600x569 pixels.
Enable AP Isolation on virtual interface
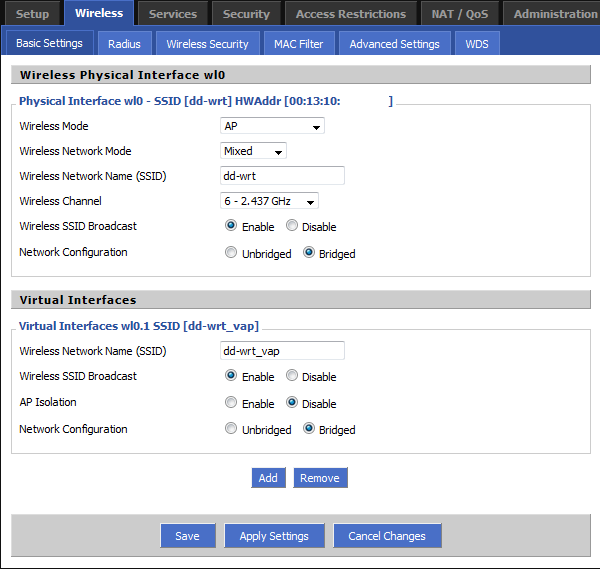tap(231, 402)
